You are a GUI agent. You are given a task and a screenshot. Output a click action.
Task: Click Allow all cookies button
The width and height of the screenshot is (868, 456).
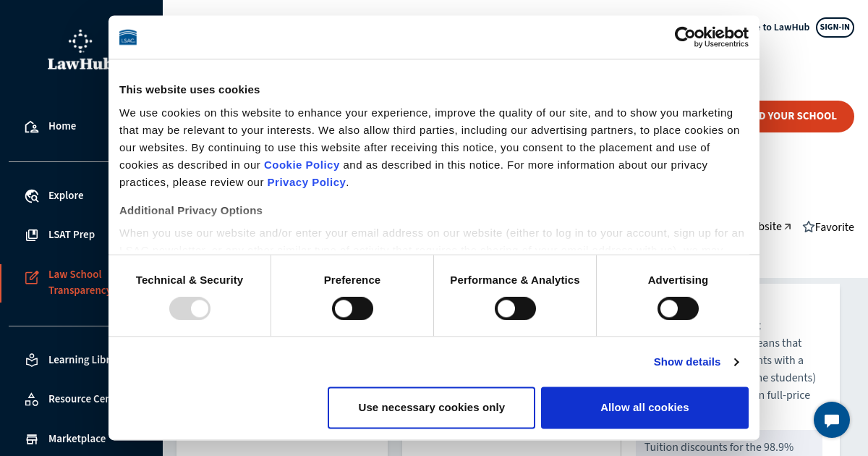point(644,408)
